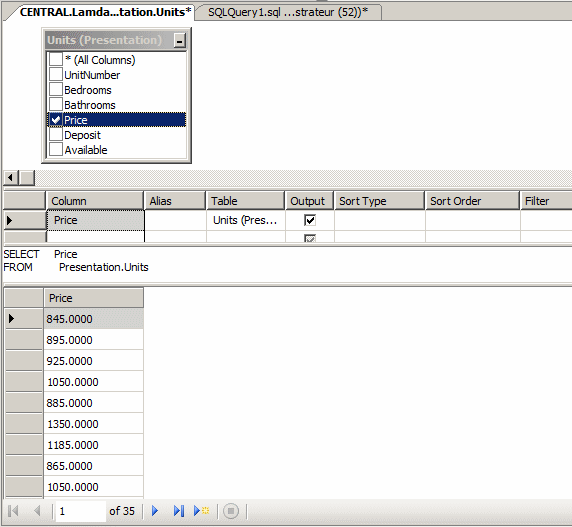This screenshot has height=527, width=572.
Task: Check the Available column checkbox
Action: click(56, 150)
